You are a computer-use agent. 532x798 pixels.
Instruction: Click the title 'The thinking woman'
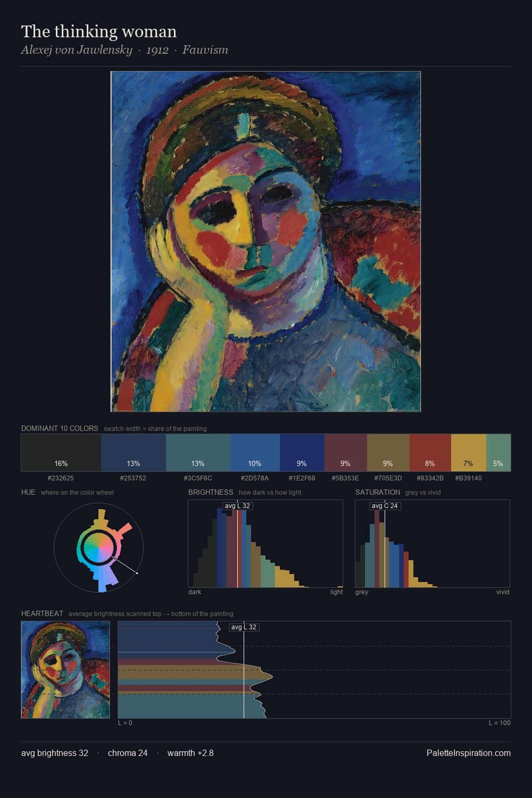99,31
